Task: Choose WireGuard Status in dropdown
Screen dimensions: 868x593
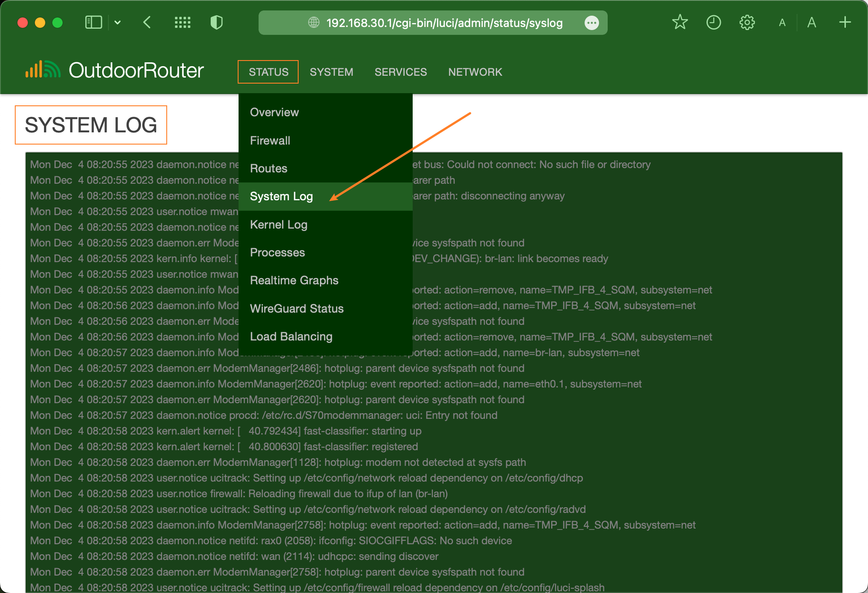Action: (x=296, y=309)
